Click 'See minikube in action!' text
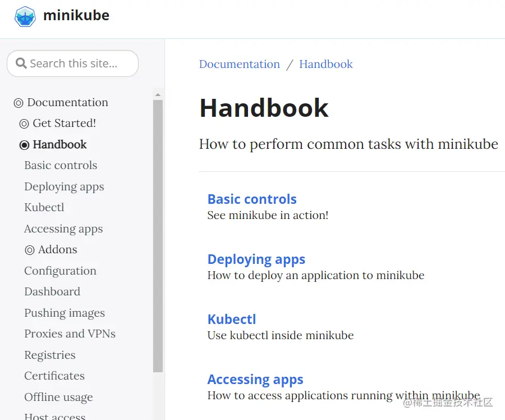 pyautogui.click(x=268, y=215)
